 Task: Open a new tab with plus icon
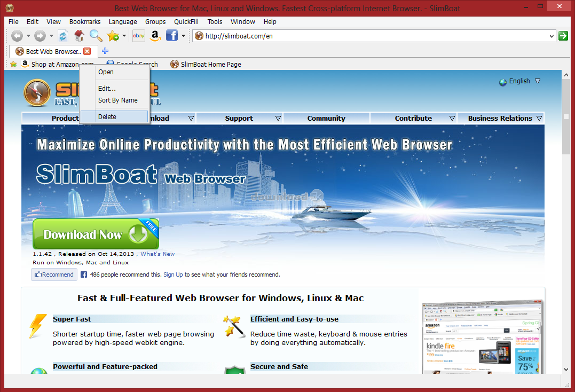105,51
